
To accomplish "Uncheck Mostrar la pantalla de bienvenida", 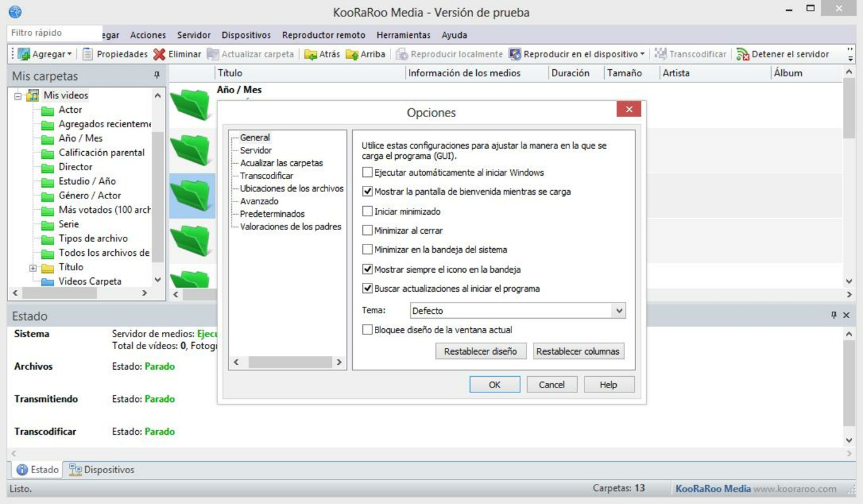I will (x=367, y=192).
